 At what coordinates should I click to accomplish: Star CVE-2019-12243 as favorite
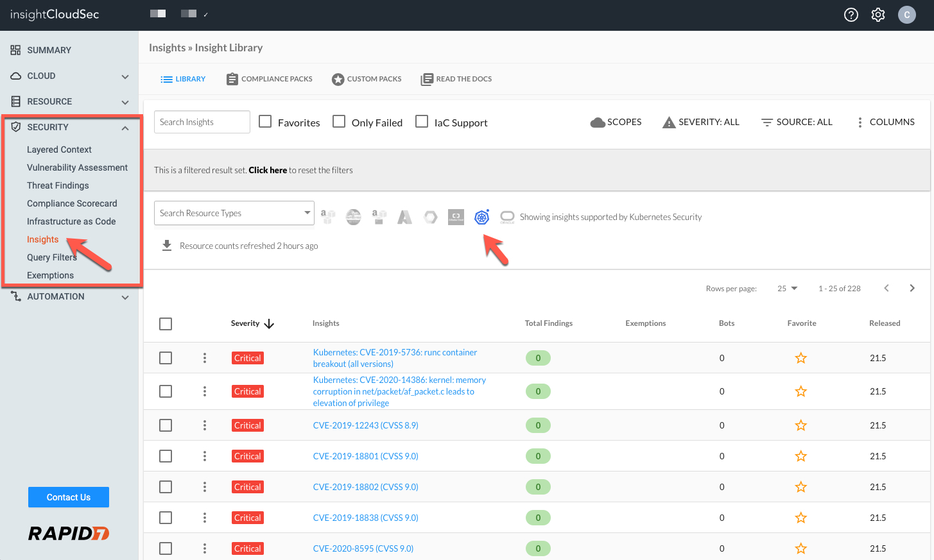pyautogui.click(x=801, y=425)
